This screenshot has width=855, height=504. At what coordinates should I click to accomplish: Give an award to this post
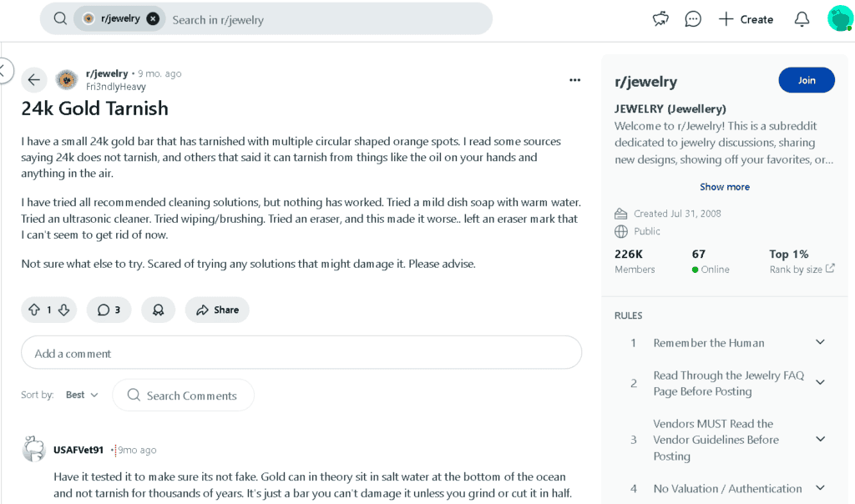tap(158, 310)
